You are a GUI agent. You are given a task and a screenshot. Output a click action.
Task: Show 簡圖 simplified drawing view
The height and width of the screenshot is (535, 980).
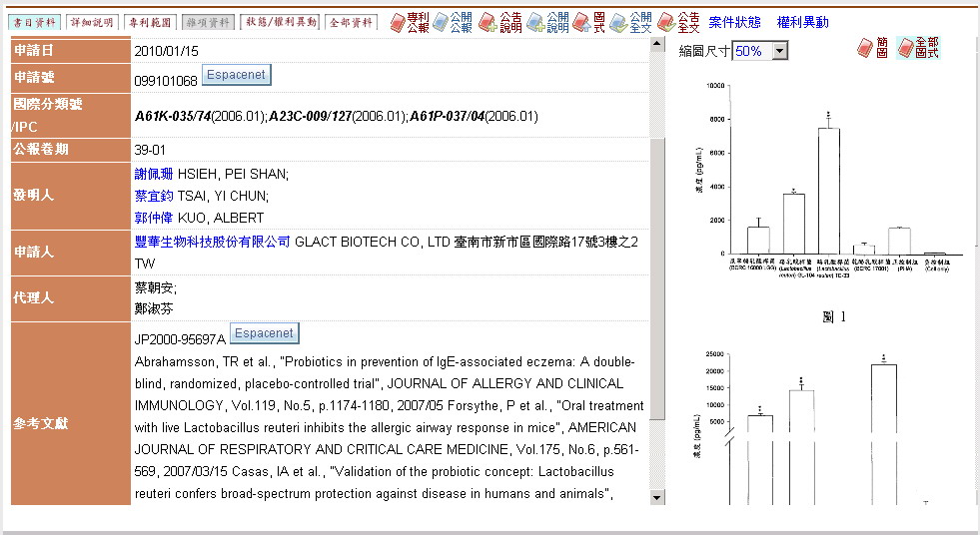coord(872,48)
